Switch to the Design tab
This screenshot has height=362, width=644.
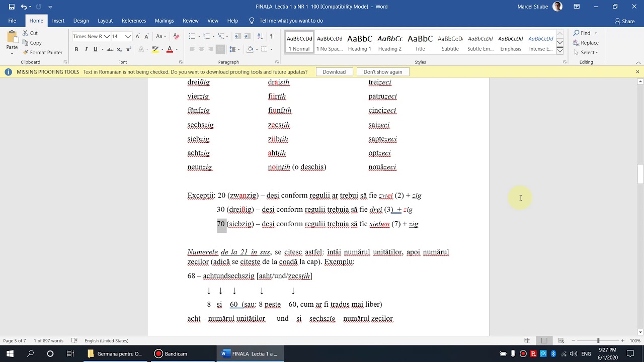pyautogui.click(x=81, y=21)
